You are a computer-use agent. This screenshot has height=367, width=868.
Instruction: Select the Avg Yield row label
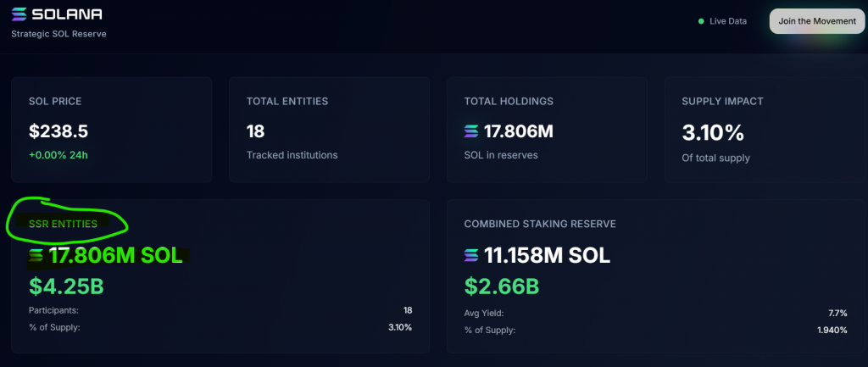pyautogui.click(x=484, y=313)
